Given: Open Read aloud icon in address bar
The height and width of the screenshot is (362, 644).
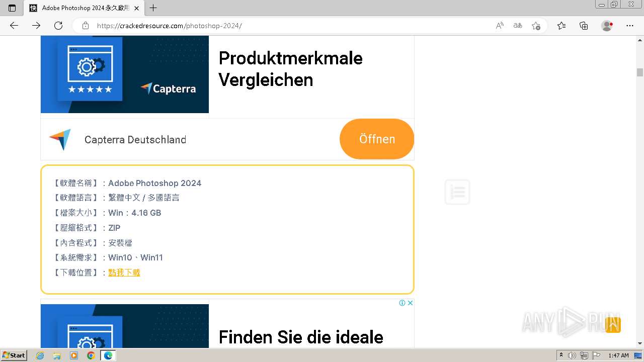Looking at the screenshot, I should click(x=500, y=26).
